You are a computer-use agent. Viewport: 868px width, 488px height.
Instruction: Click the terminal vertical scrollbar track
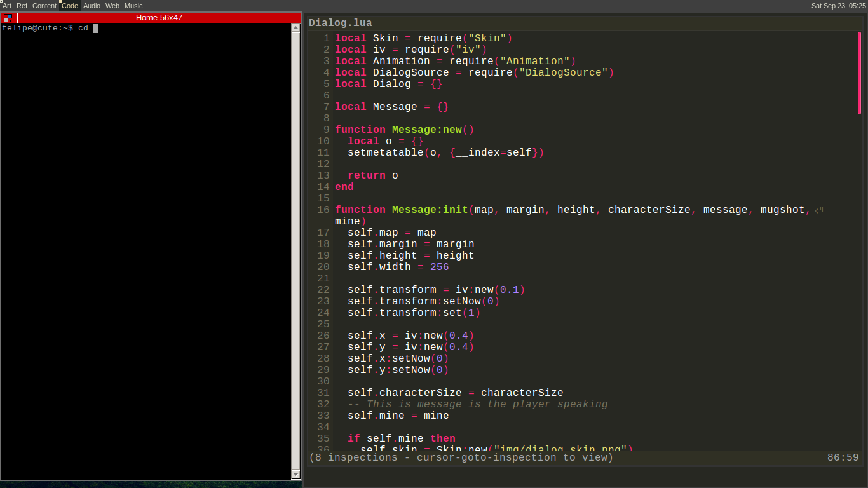[x=295, y=251]
